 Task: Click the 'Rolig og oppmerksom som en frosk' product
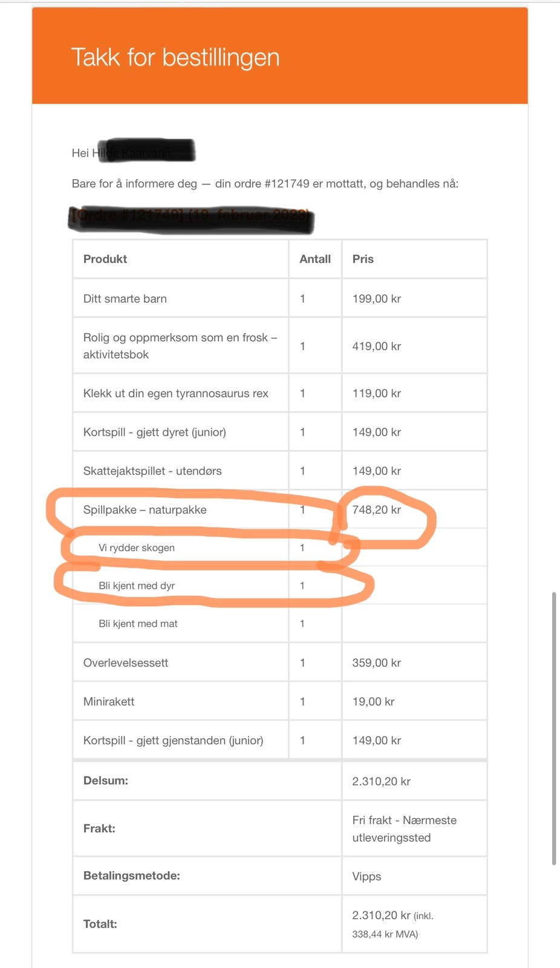[180, 345]
